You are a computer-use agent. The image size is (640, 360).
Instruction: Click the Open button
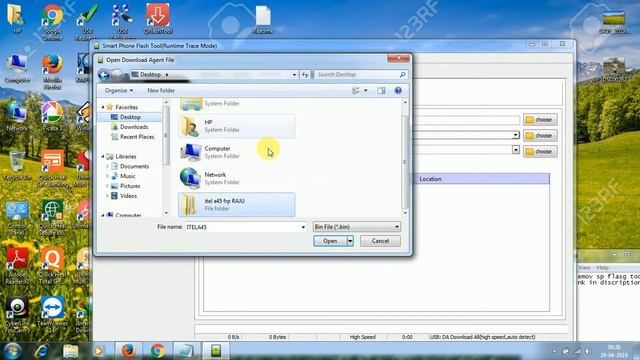330,241
